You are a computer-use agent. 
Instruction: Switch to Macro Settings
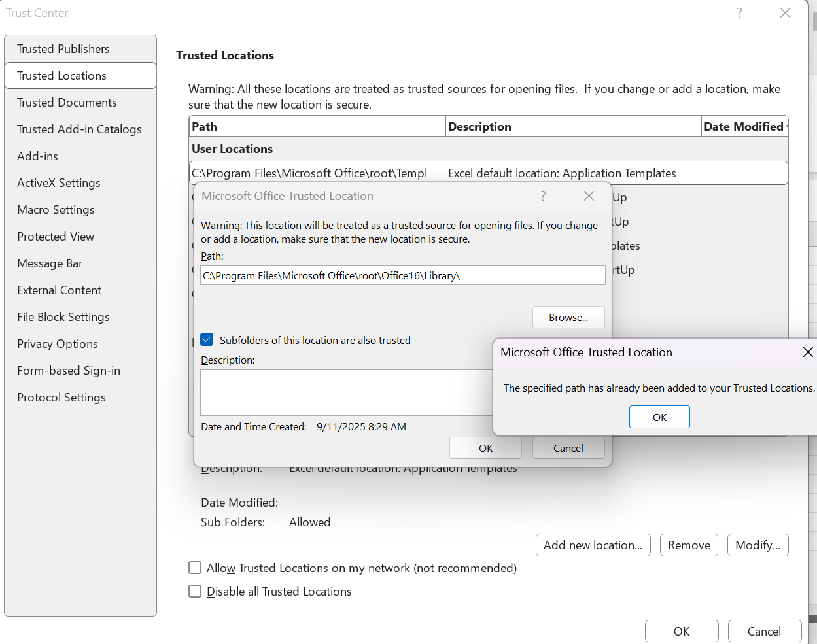point(80,210)
